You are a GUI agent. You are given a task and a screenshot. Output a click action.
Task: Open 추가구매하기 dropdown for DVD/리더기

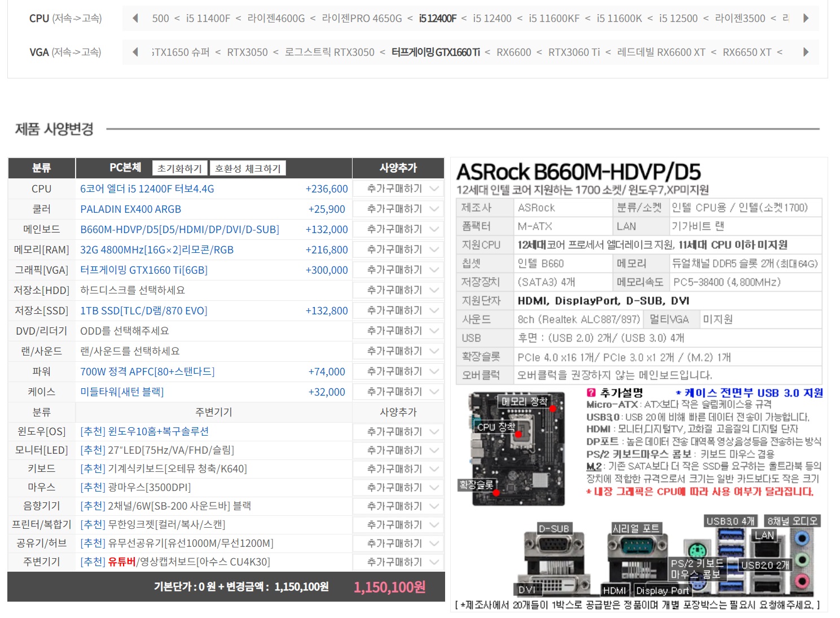(x=398, y=331)
